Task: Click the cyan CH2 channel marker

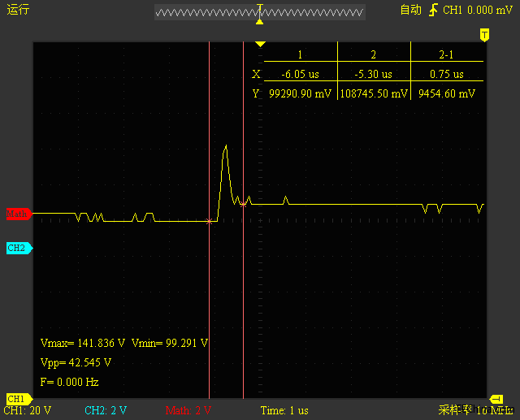Action: (x=19, y=248)
